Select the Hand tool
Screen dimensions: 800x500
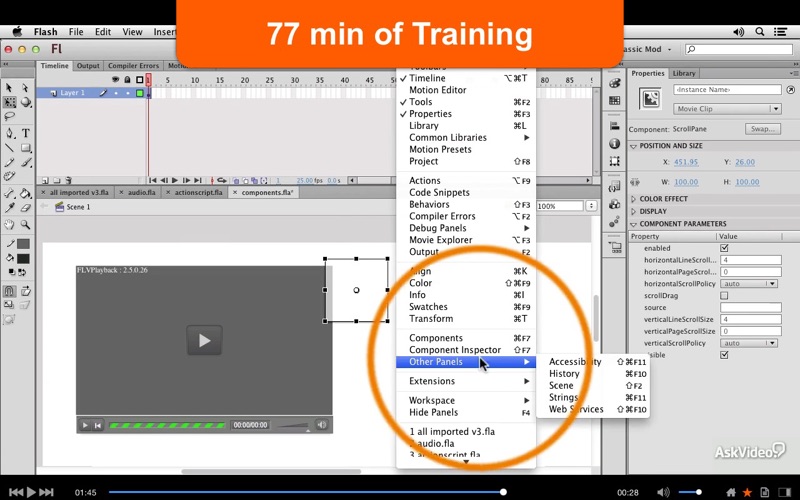(x=9, y=224)
